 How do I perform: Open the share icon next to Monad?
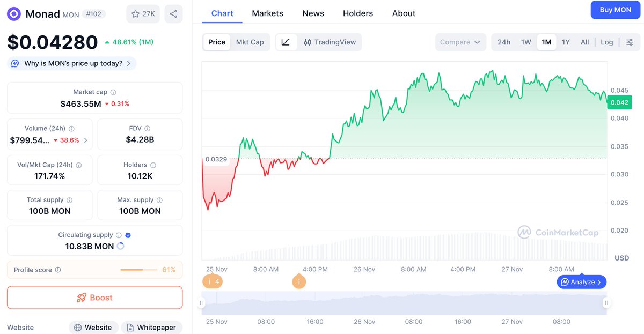pyautogui.click(x=173, y=13)
